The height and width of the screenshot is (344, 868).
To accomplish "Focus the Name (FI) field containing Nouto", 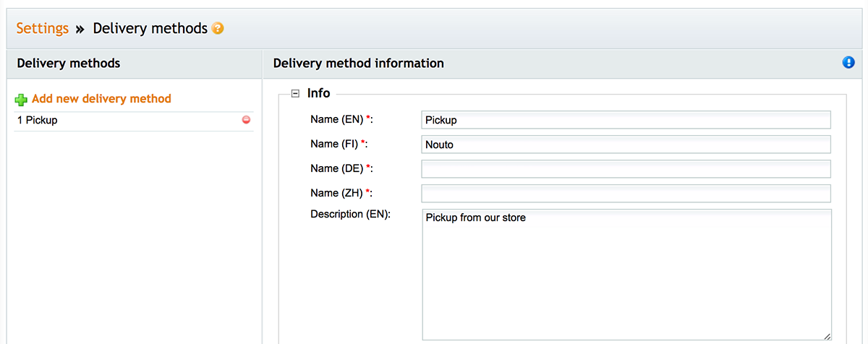I will pyautogui.click(x=626, y=145).
